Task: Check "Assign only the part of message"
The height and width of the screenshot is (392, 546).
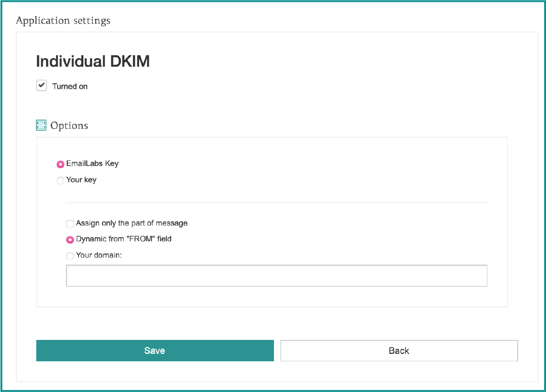Action: tap(70, 224)
